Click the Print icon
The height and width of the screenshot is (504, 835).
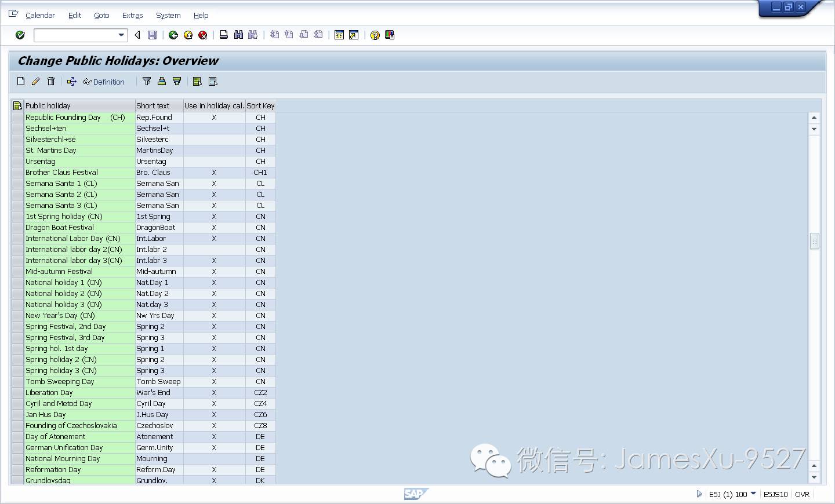pos(223,35)
